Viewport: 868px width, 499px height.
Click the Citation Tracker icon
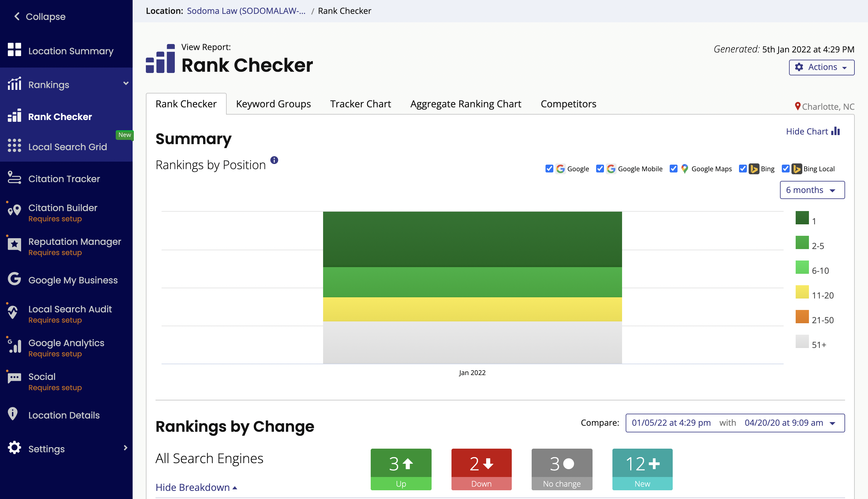point(14,178)
